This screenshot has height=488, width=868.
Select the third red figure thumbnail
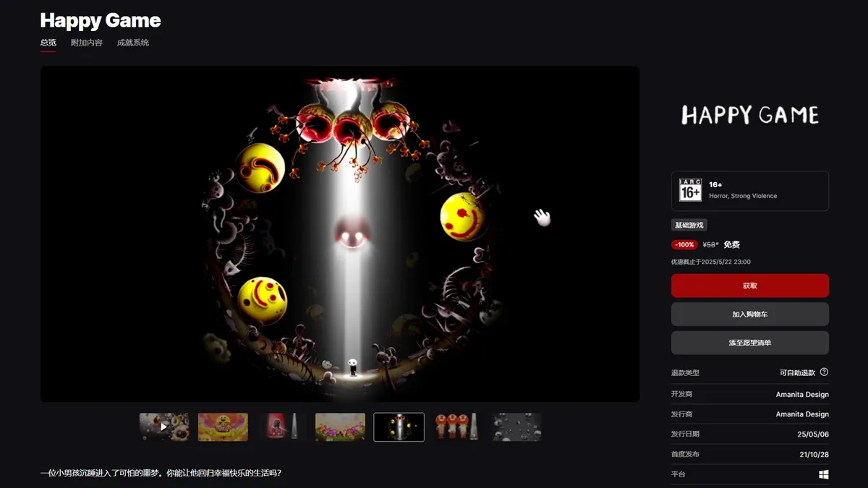point(281,427)
